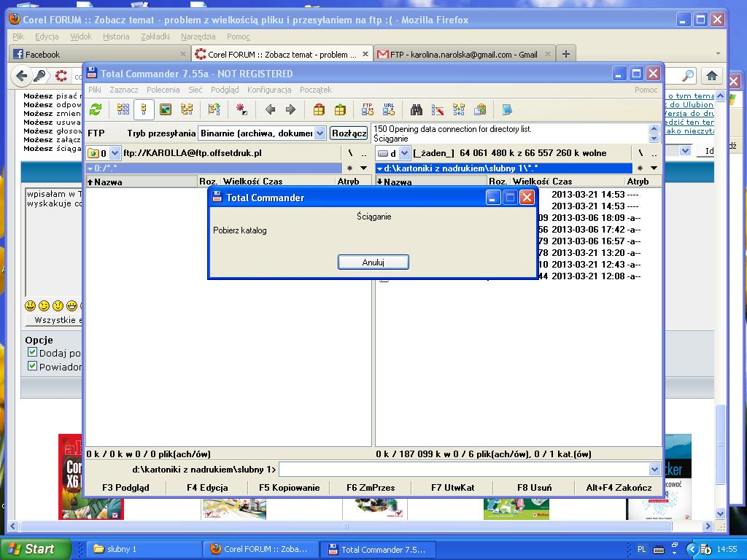This screenshot has height=560, width=747.
Task: Click the Unpack files toolbar icon
Action: [x=340, y=109]
